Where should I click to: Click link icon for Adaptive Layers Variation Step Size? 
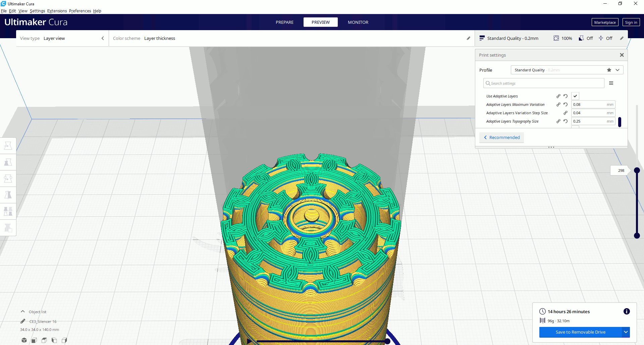[x=566, y=113]
